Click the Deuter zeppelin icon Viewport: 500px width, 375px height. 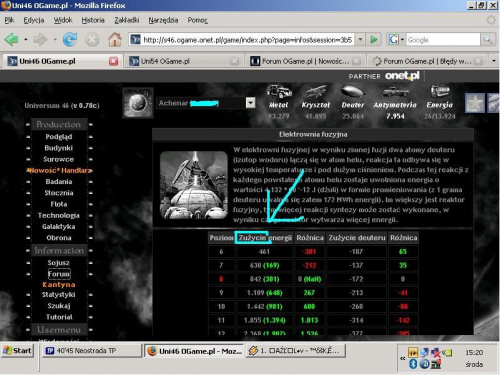point(353,92)
